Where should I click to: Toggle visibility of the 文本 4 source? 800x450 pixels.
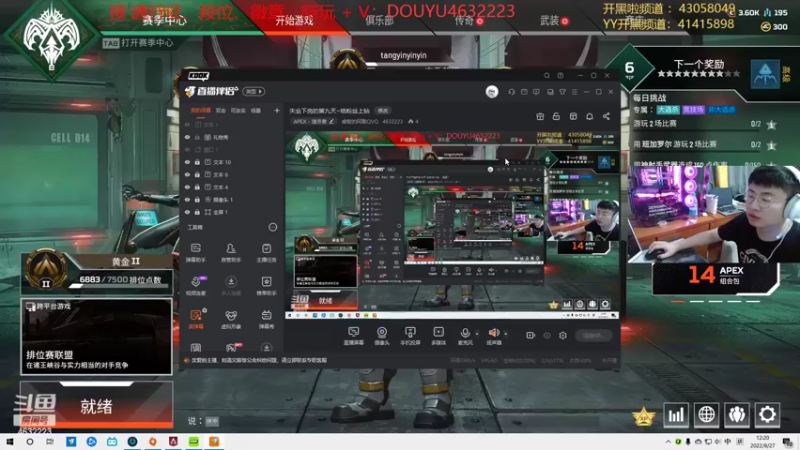(x=187, y=187)
